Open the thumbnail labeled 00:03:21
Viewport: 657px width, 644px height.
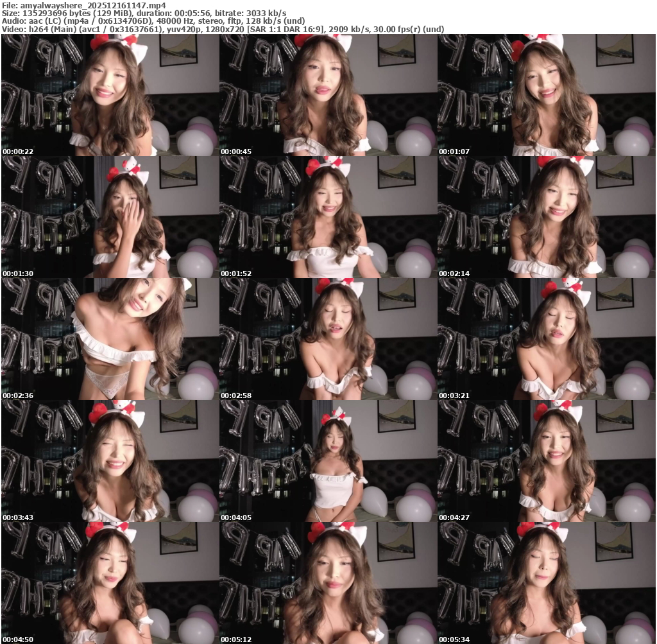(x=546, y=339)
